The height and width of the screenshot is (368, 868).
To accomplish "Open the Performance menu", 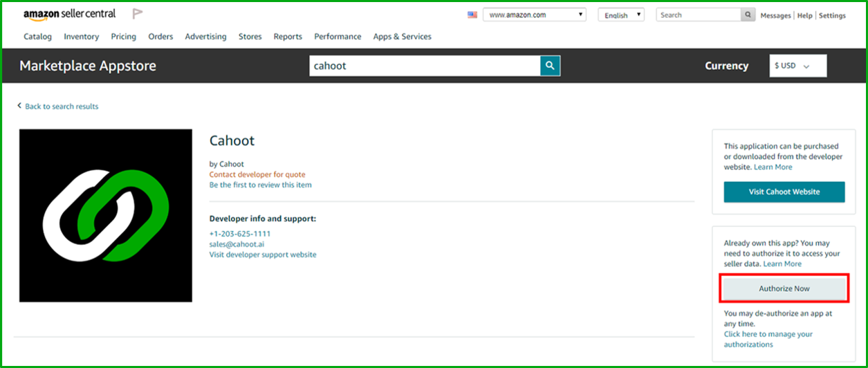I will point(338,37).
